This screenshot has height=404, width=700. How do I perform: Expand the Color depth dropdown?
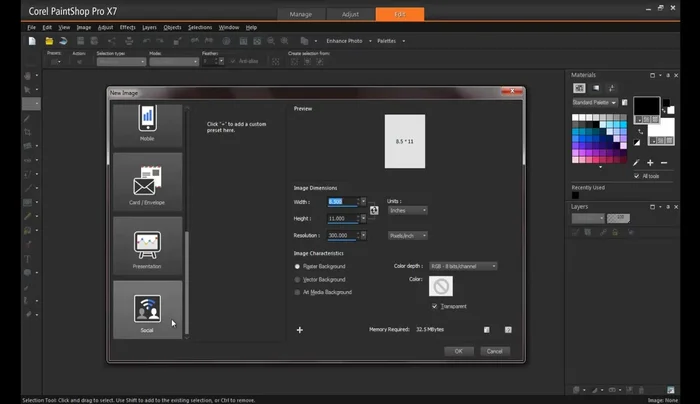tap(462, 266)
